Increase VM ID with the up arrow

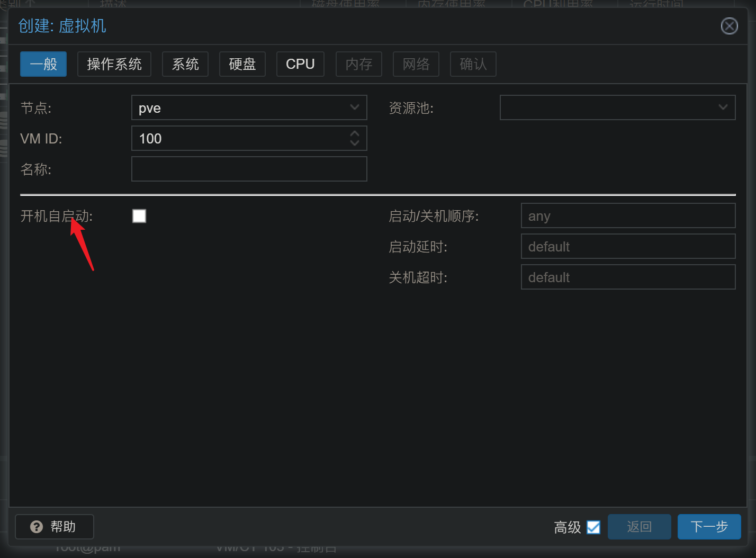[x=355, y=133]
